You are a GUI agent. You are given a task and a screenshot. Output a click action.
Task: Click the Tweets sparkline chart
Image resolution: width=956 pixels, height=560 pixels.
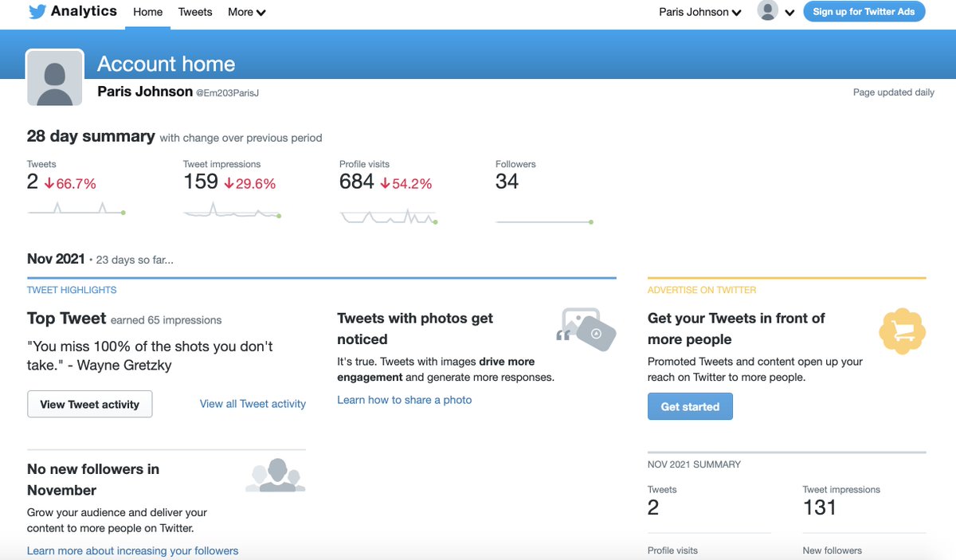click(x=76, y=210)
